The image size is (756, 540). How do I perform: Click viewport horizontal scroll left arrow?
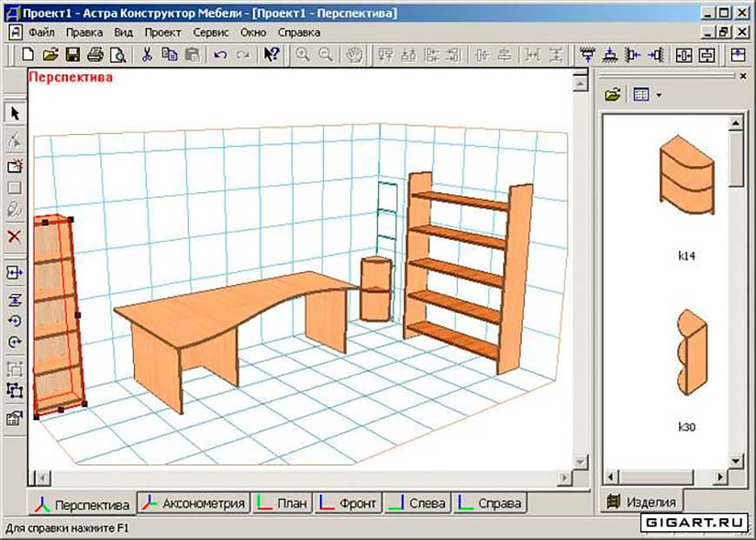pos(43,477)
